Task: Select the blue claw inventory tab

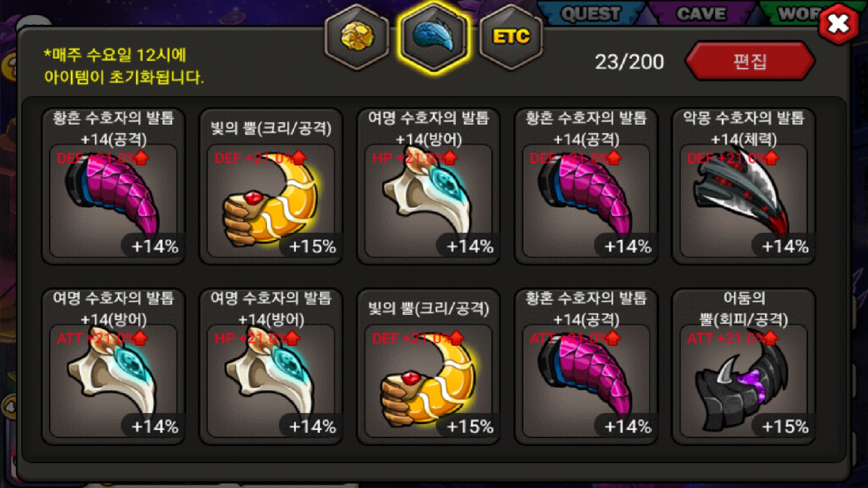Action: tap(434, 37)
